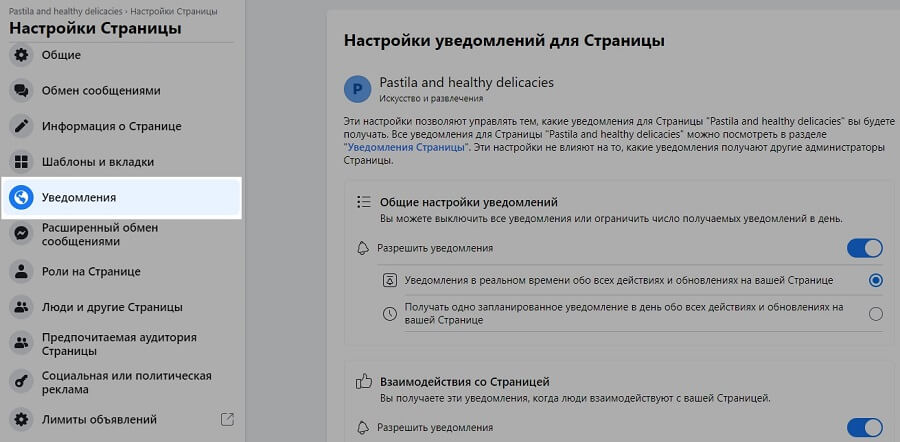Click the pencil icon for Информация о Странице
The width and height of the screenshot is (900, 442).
click(21, 126)
